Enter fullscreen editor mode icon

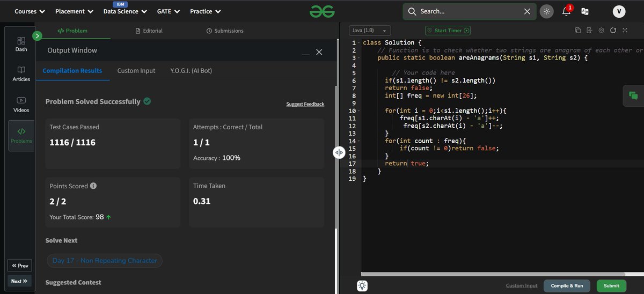click(625, 31)
